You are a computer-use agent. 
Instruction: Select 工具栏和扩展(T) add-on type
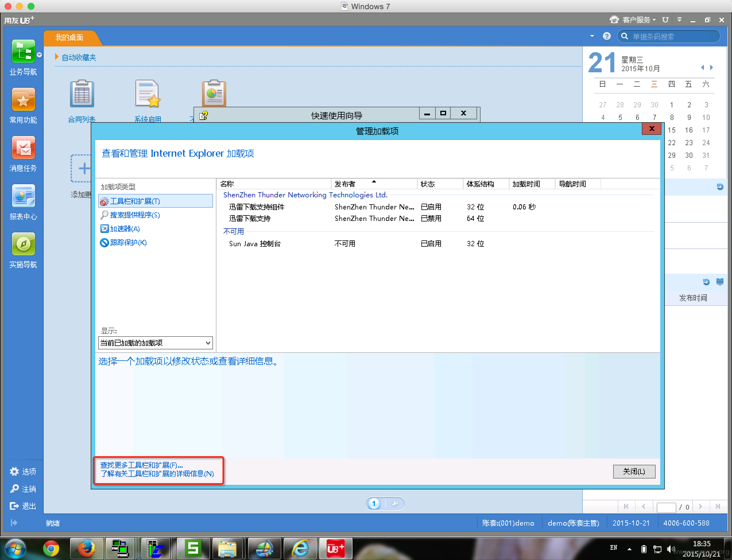point(155,201)
